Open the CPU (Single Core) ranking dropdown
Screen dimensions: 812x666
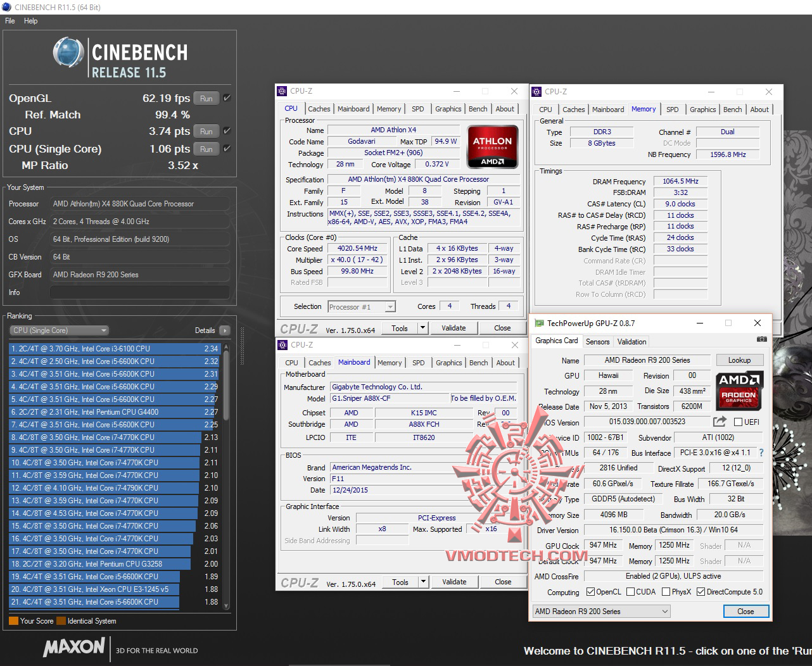click(60, 330)
